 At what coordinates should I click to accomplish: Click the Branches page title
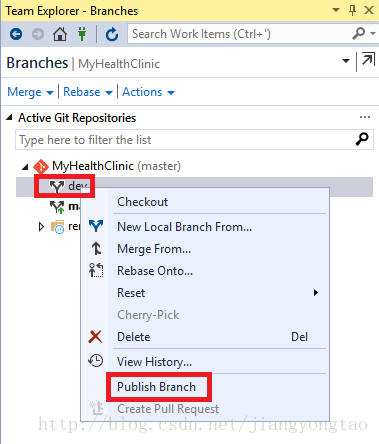click(37, 63)
